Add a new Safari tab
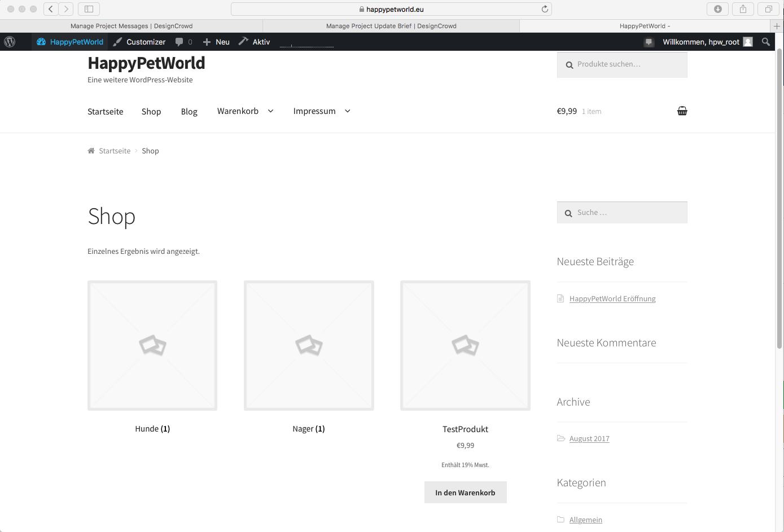 [x=777, y=26]
